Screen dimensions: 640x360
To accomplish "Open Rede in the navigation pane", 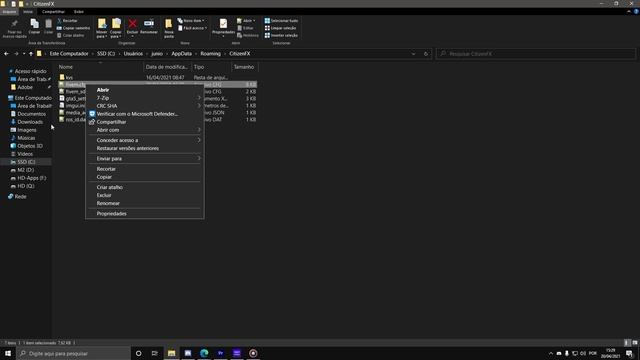I will (x=20, y=196).
